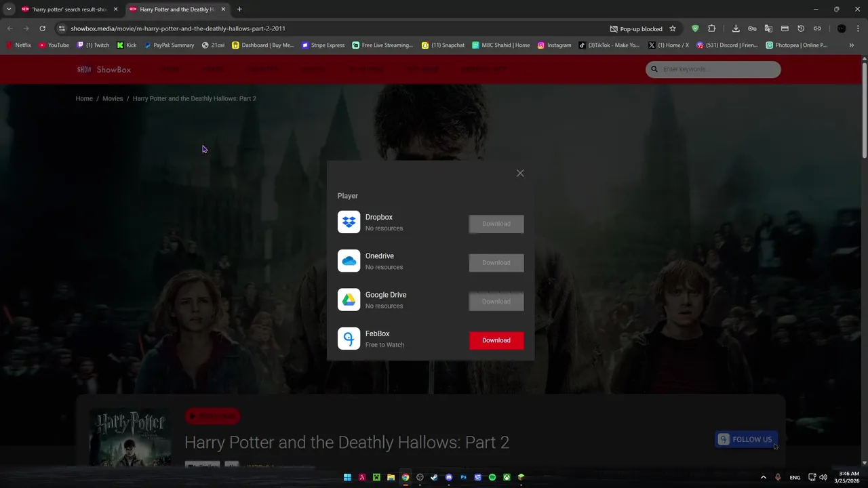868x488 pixels.
Task: Open the Extensions puzzle icon
Action: point(711,28)
